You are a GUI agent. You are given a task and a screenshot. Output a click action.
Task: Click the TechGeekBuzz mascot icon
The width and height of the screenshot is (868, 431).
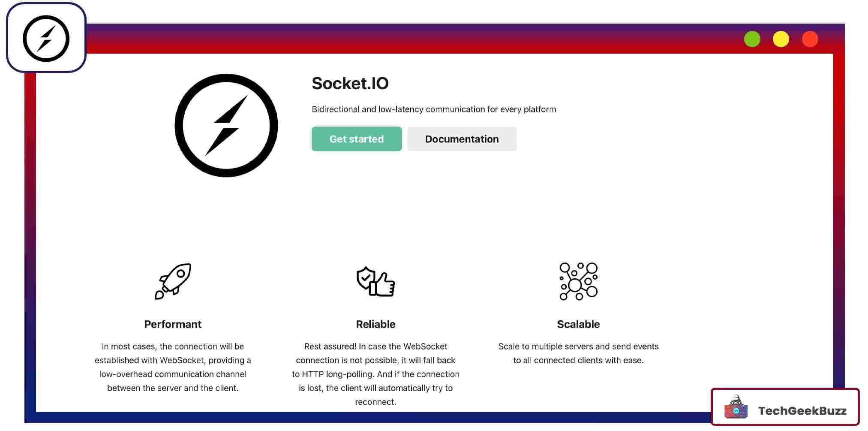(736, 407)
